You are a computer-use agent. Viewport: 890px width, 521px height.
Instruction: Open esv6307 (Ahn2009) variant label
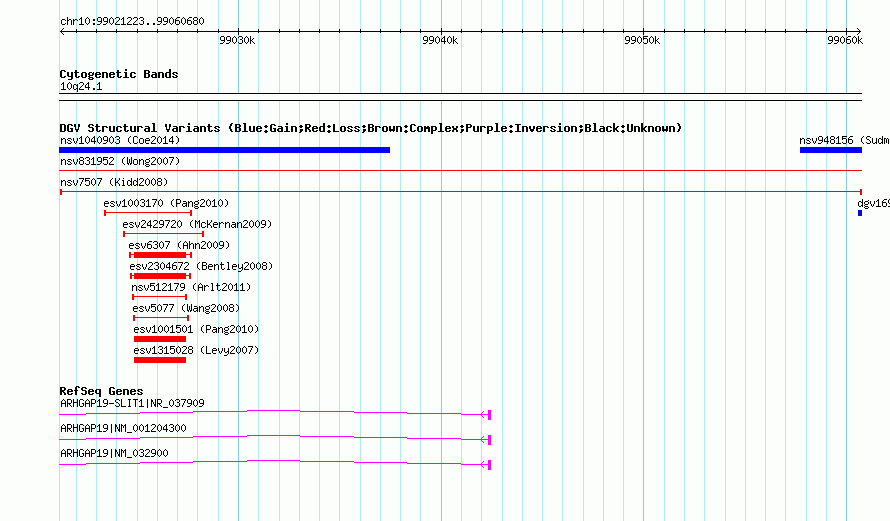tap(179, 245)
